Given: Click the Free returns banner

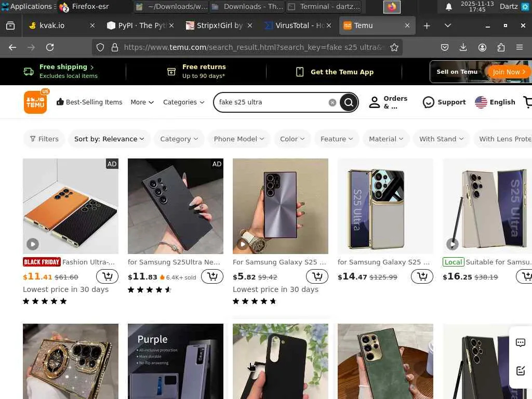Looking at the screenshot, I should point(197,71).
